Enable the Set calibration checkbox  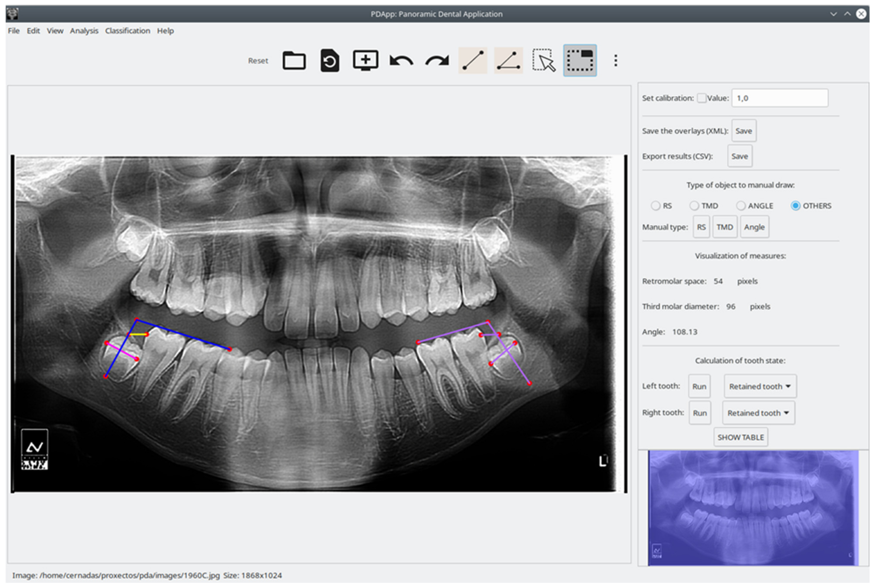(702, 98)
